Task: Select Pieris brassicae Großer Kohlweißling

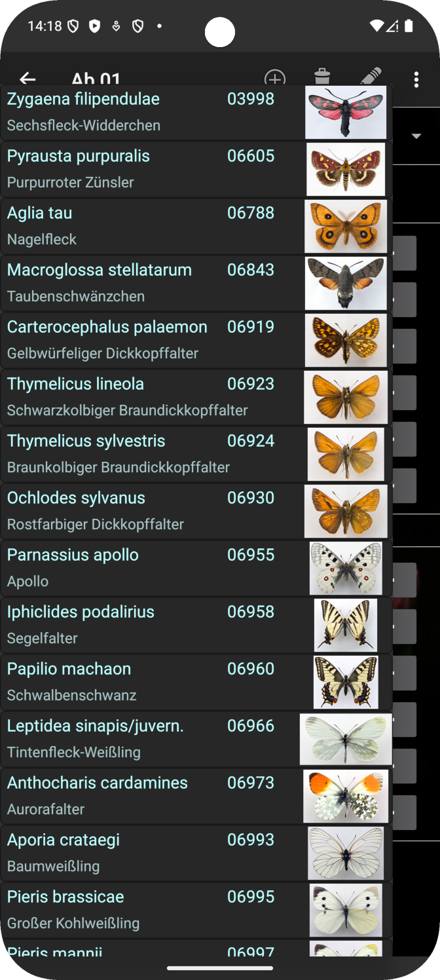Action: 196,910
